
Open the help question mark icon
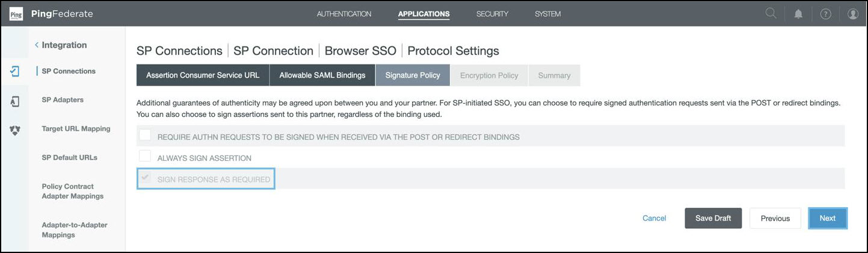(x=825, y=14)
